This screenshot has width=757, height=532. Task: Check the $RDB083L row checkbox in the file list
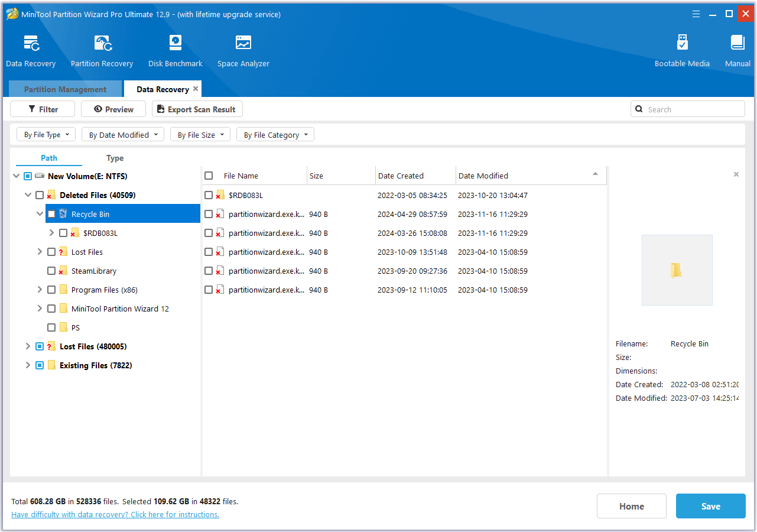pyautogui.click(x=209, y=195)
